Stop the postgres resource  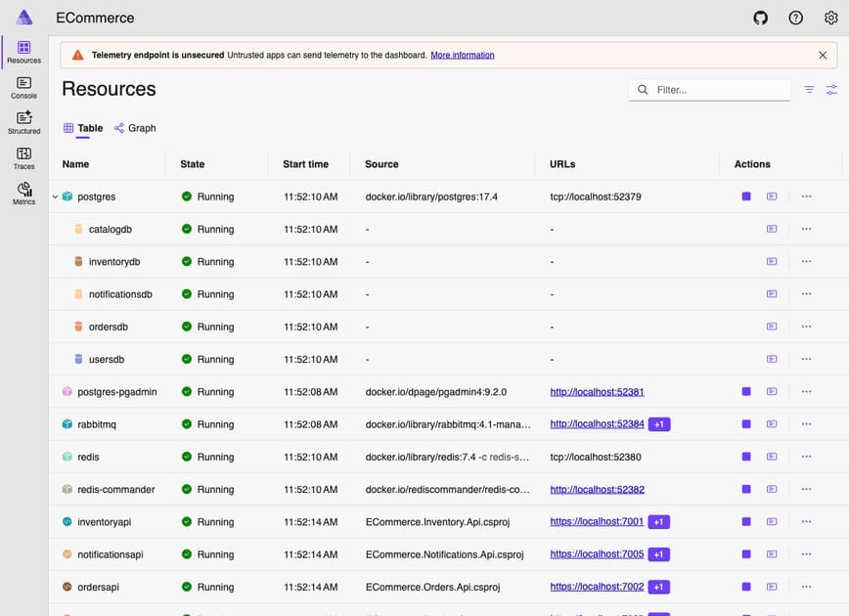point(746,196)
